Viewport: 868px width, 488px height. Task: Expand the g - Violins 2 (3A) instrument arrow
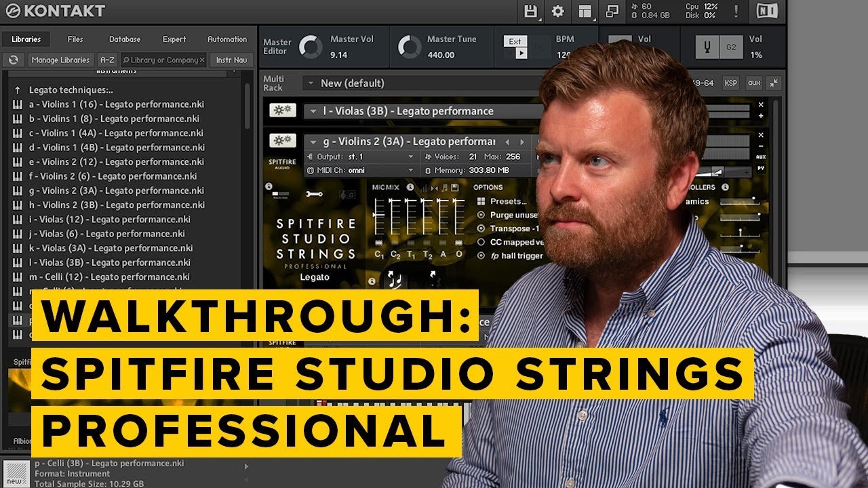tap(313, 142)
